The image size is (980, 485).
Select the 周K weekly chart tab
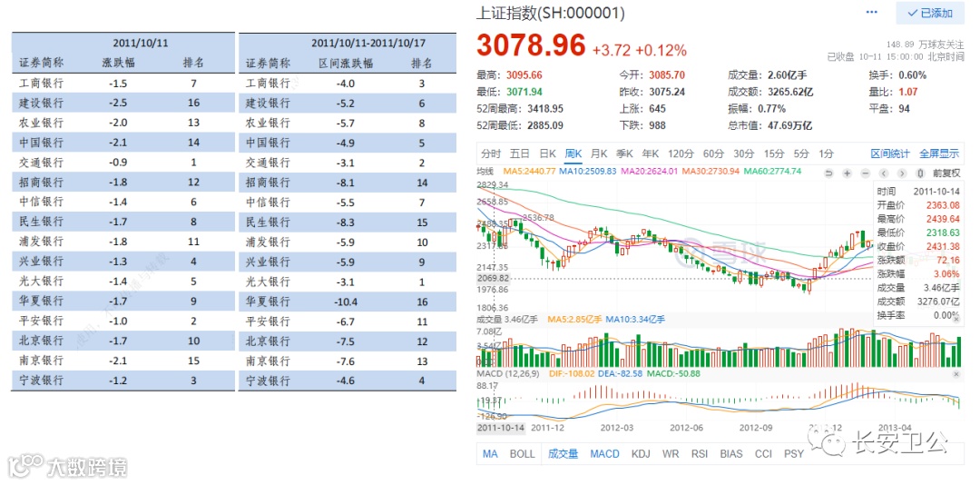coord(573,153)
